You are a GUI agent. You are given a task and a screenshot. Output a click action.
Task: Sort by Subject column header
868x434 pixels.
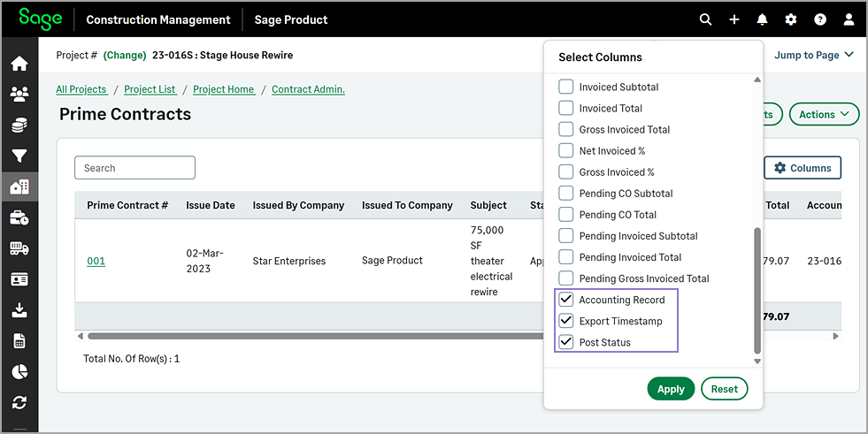click(488, 205)
